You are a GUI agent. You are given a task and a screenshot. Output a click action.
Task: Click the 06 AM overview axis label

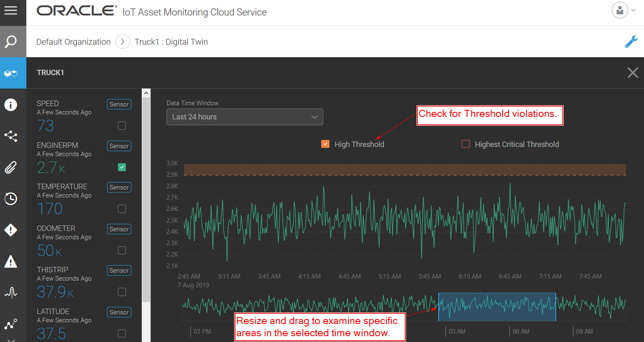click(521, 332)
